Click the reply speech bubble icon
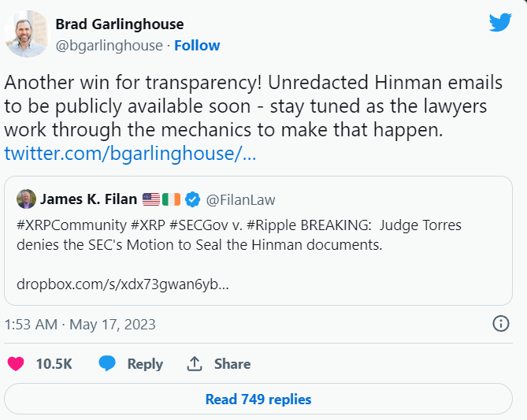Screen dimensions: 527x420 tap(107, 364)
